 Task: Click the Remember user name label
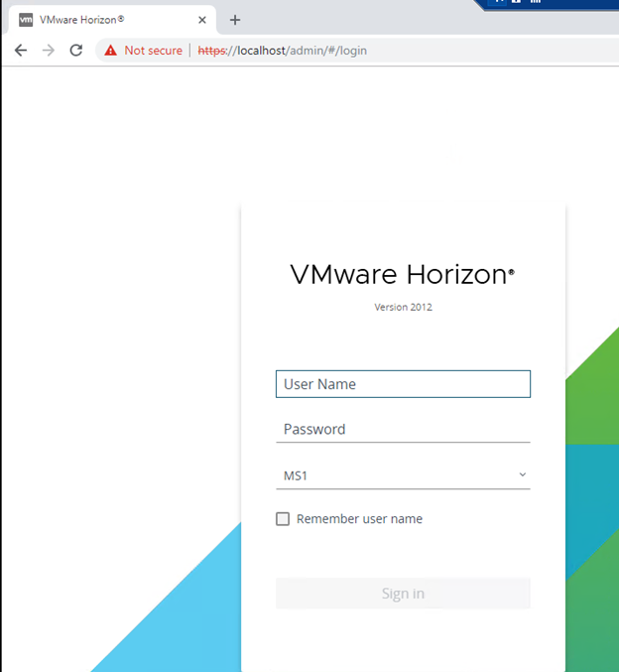coord(359,519)
